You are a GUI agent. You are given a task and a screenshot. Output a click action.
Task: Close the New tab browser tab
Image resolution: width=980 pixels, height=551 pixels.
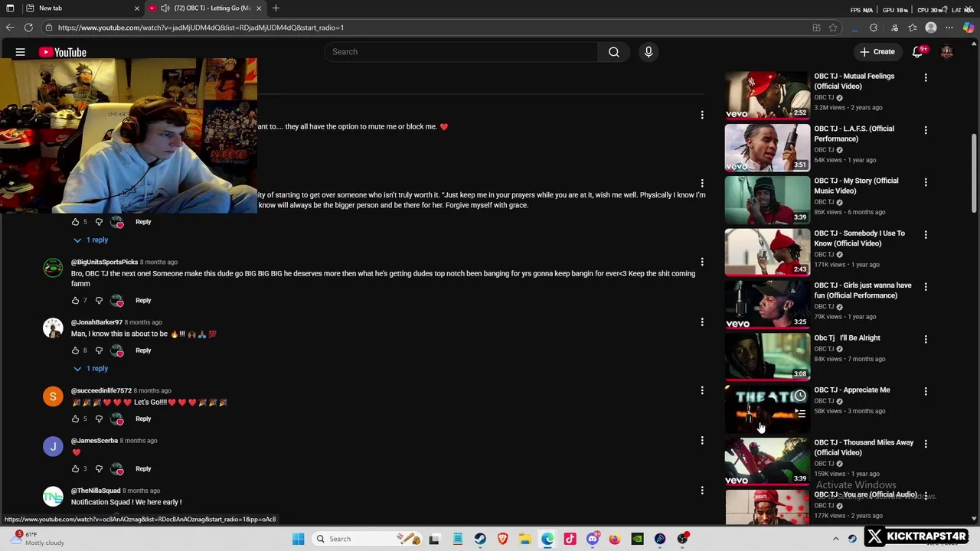137,8
